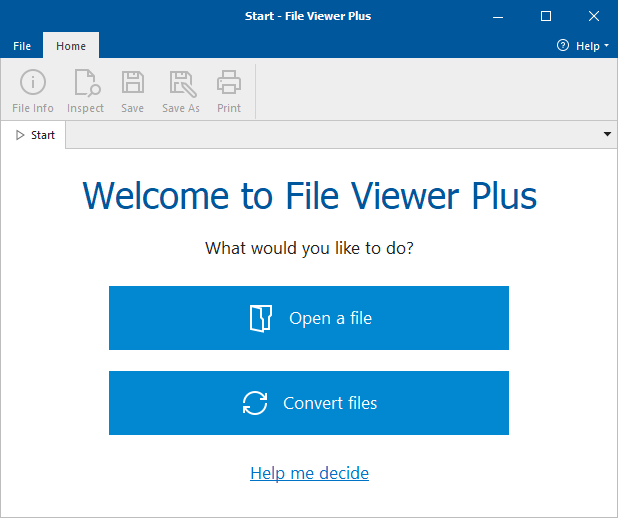Click the Save floppy disk icon
The height and width of the screenshot is (518, 618).
[133, 82]
